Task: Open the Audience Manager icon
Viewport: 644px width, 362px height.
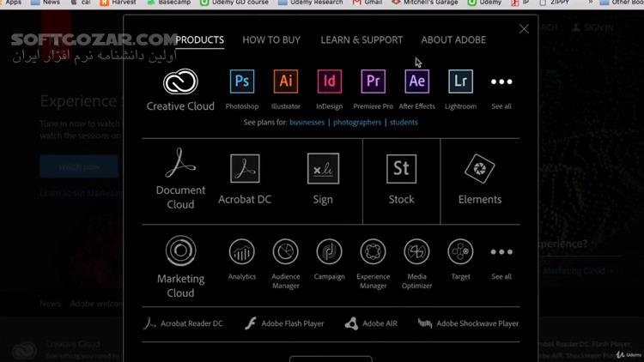Action: click(x=286, y=251)
